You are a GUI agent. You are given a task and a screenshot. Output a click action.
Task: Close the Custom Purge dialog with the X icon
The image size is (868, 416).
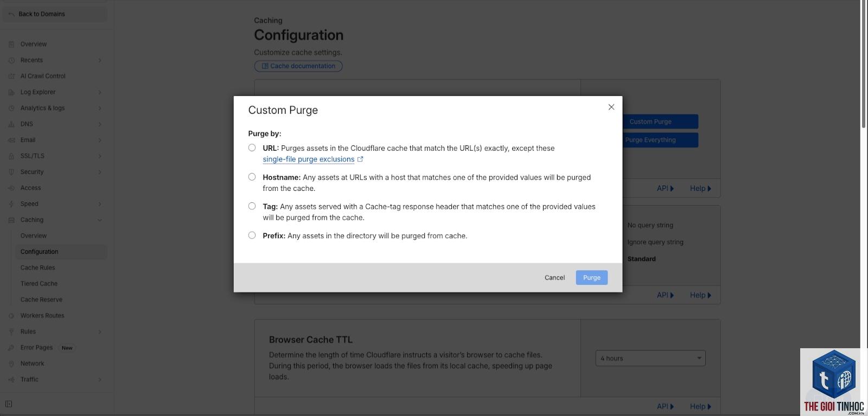pos(611,107)
